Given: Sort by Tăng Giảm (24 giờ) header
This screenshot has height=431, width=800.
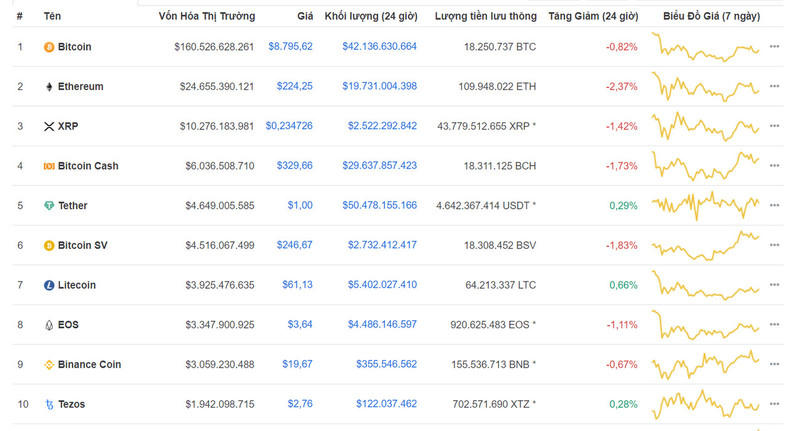Looking at the screenshot, I should click(x=593, y=16).
